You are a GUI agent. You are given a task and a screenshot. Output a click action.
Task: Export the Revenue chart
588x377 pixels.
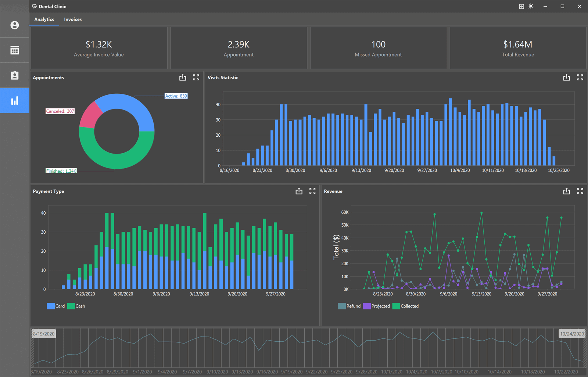[566, 191]
